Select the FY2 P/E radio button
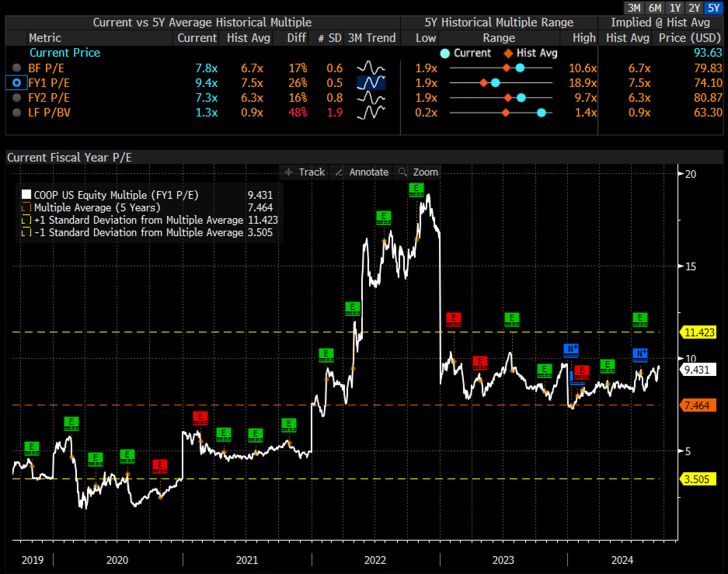 pyautogui.click(x=17, y=98)
